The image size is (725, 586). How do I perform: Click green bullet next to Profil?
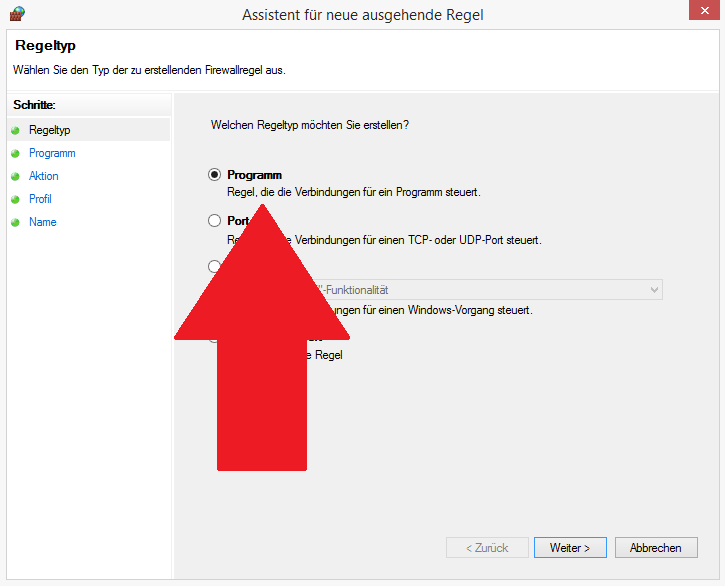point(16,199)
